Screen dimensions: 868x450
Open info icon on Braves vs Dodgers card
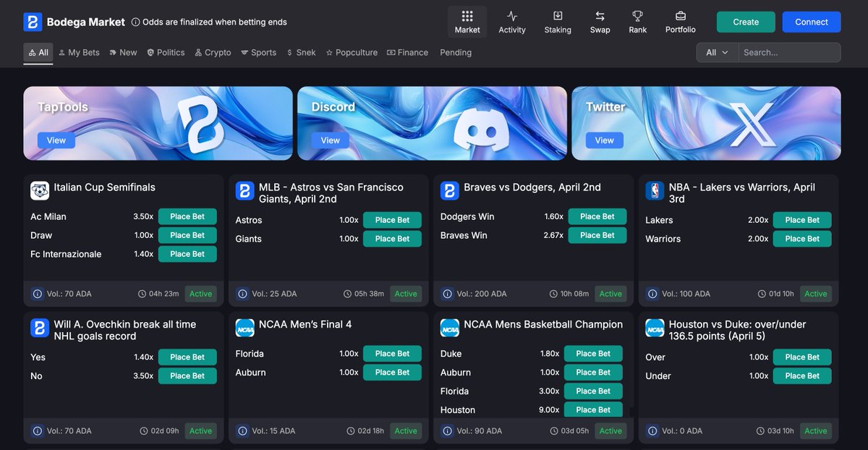[x=448, y=294]
